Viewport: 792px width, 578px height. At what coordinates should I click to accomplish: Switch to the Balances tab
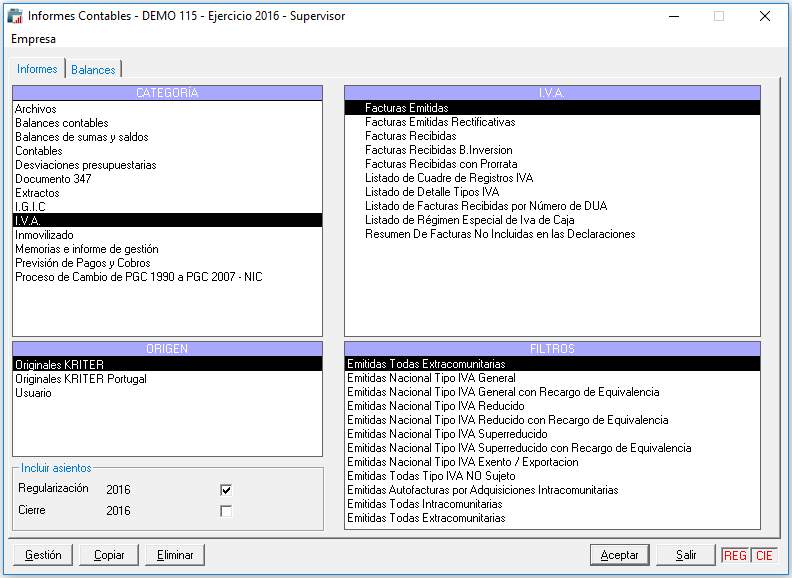pos(93,70)
